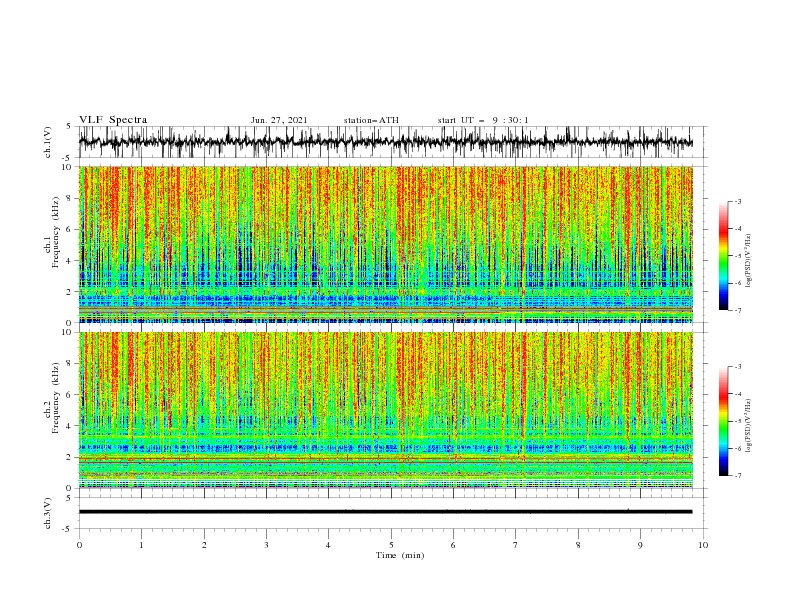792x612 pixels.
Task: Click the "1" minute tick on time axis
Action: coord(142,545)
